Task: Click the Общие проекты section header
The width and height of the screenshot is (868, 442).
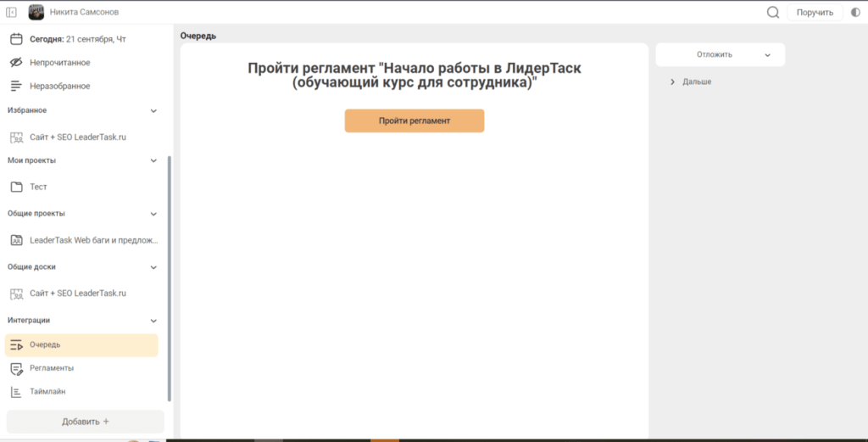Action: [x=36, y=213]
